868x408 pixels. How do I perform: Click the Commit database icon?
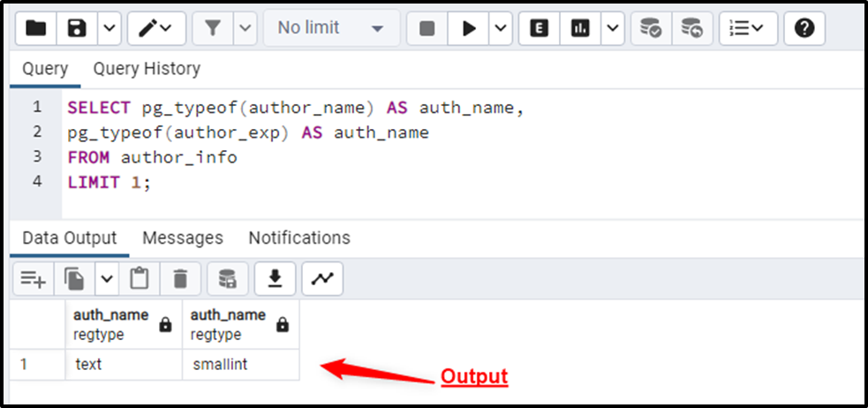pyautogui.click(x=651, y=28)
